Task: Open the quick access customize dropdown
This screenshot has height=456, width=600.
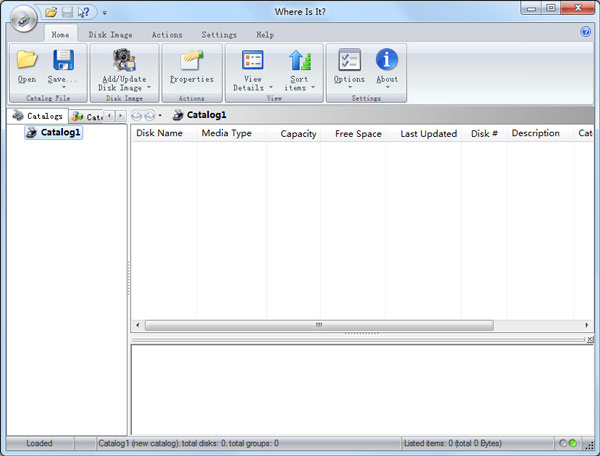Action: (104, 13)
